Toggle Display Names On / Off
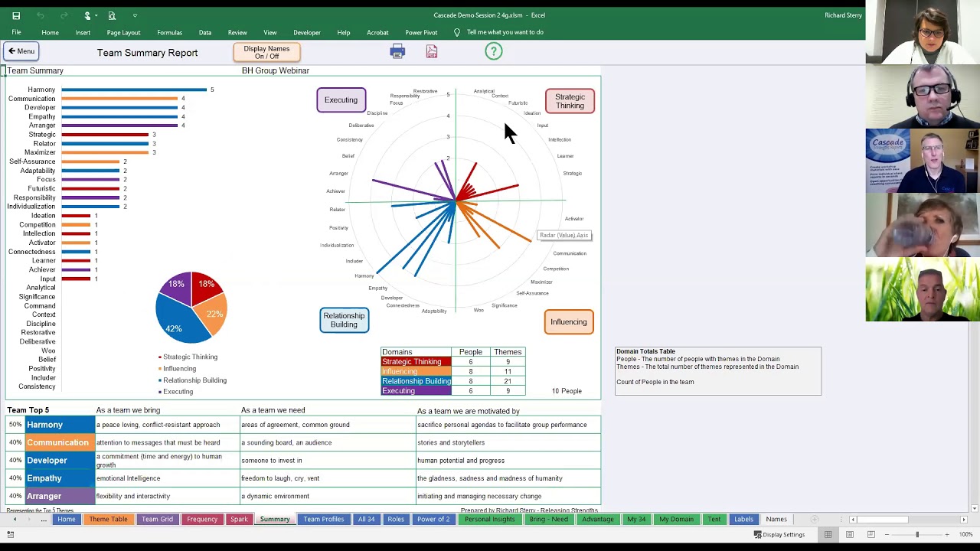Viewport: 980px width, 551px height. point(266,52)
